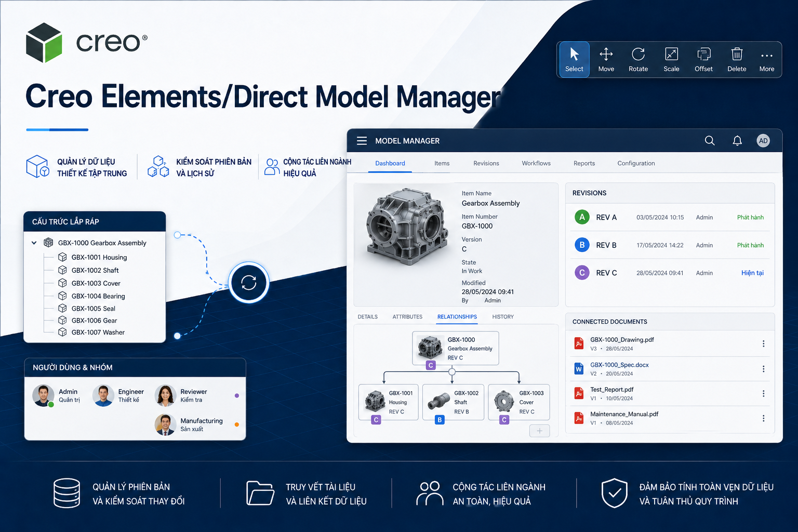Select the Relationships sub-tab

point(457,317)
